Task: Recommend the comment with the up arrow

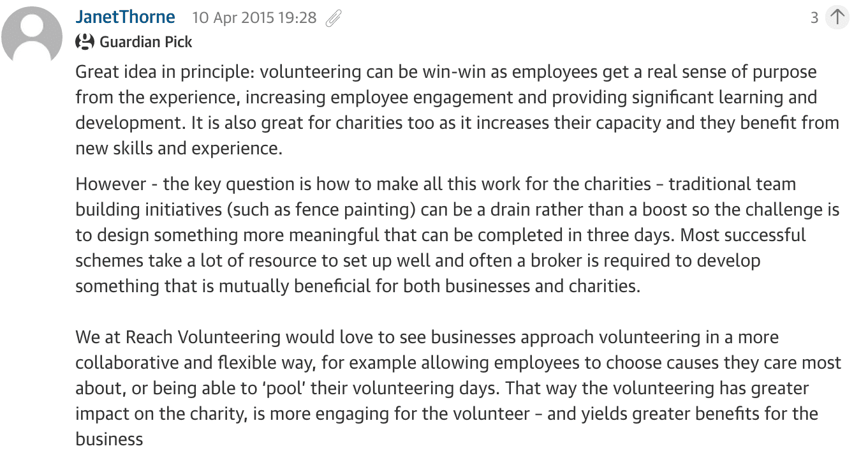Action: click(x=837, y=17)
